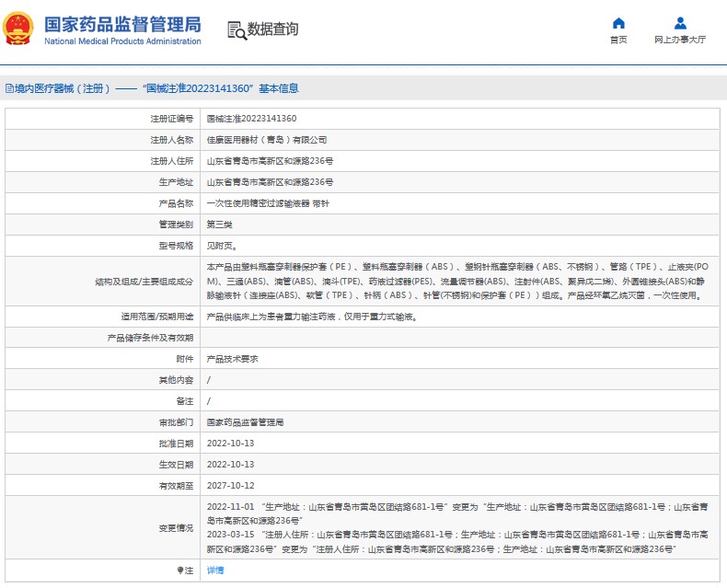727x588 pixels.
Task: Click the 其他内容 row label
Action: 176,380
